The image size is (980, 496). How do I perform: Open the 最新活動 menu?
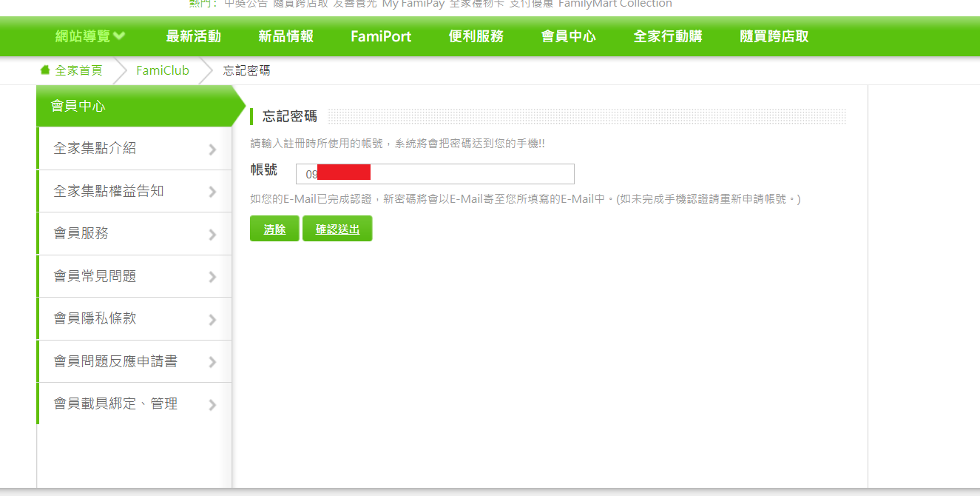pos(194,36)
